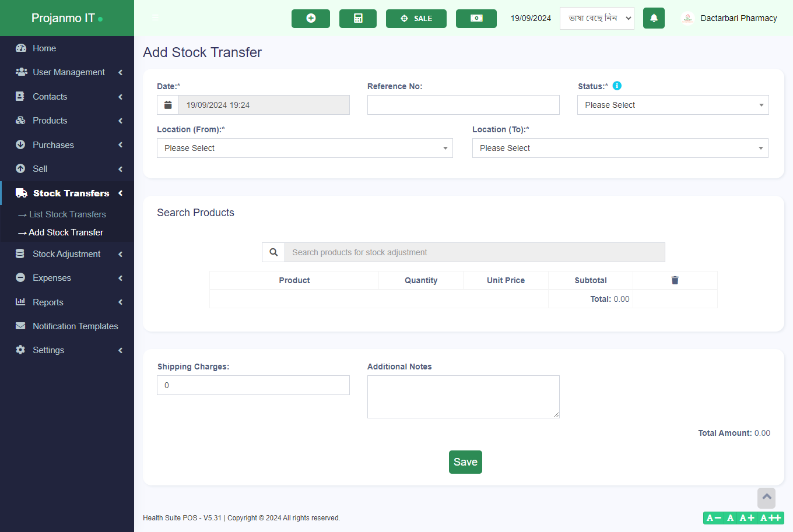The width and height of the screenshot is (793, 532).
Task: Open the Status Please Select dropdown
Action: point(672,105)
